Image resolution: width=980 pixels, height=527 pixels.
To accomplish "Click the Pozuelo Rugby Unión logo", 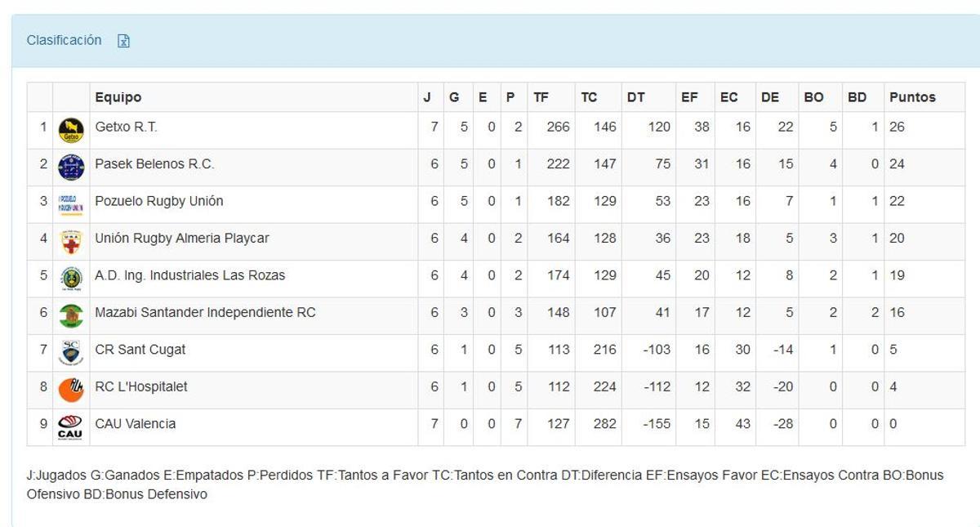I will tap(71, 201).
